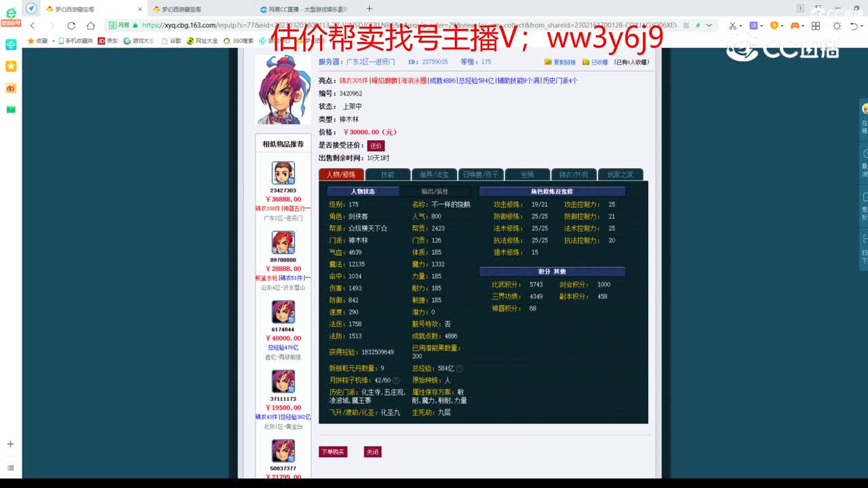The image size is (868, 488).
Task: Open the 收藏 favorites star bookmark
Action: [x=38, y=41]
